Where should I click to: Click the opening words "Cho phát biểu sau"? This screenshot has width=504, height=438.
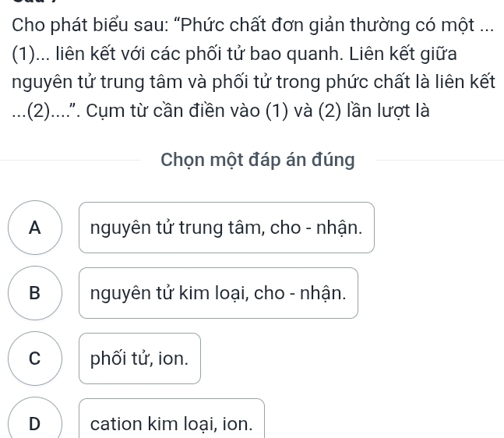(78, 20)
